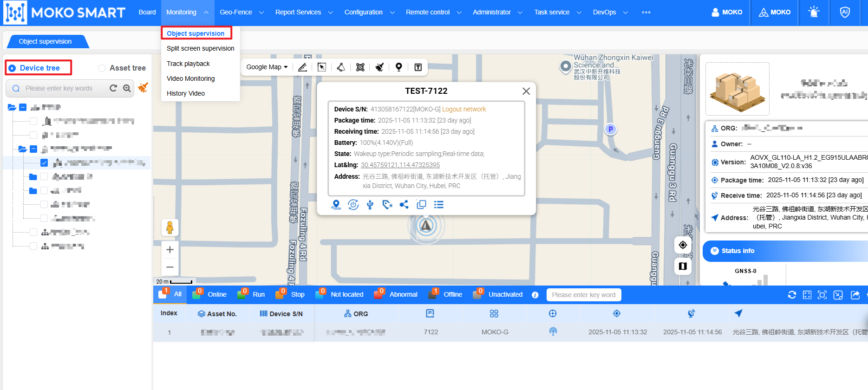Click the map locate-me target button
868x390 pixels.
683,245
